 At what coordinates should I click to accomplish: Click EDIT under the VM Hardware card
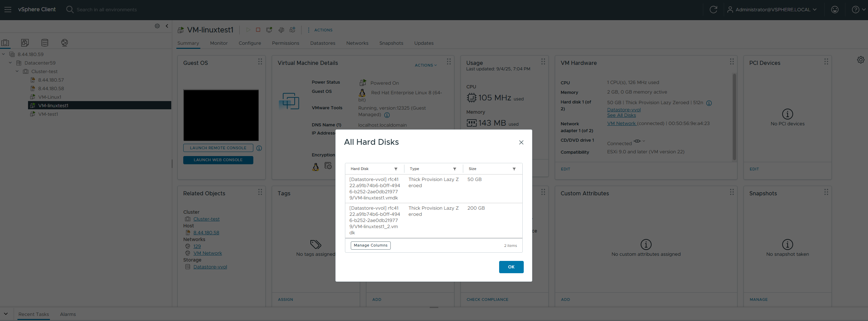click(x=565, y=169)
